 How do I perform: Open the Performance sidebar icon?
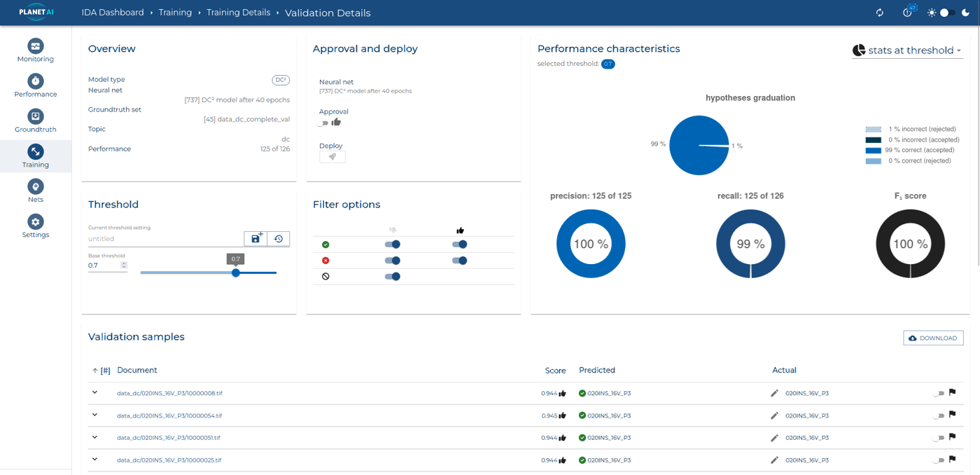click(x=36, y=81)
